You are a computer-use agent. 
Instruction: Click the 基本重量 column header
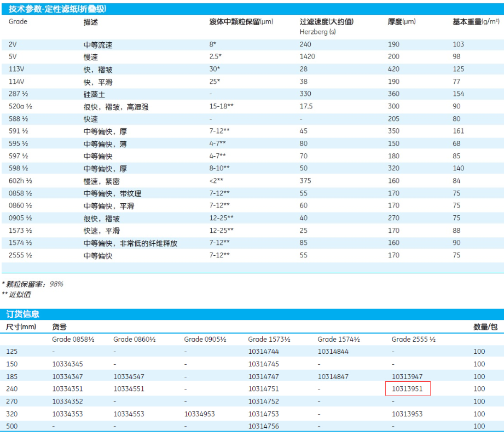(x=476, y=21)
